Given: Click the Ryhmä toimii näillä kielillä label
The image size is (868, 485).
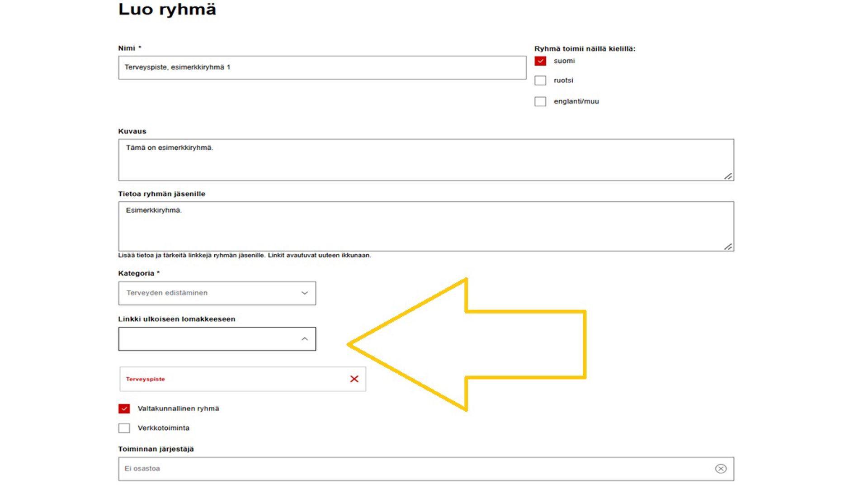Looking at the screenshot, I should point(585,48).
